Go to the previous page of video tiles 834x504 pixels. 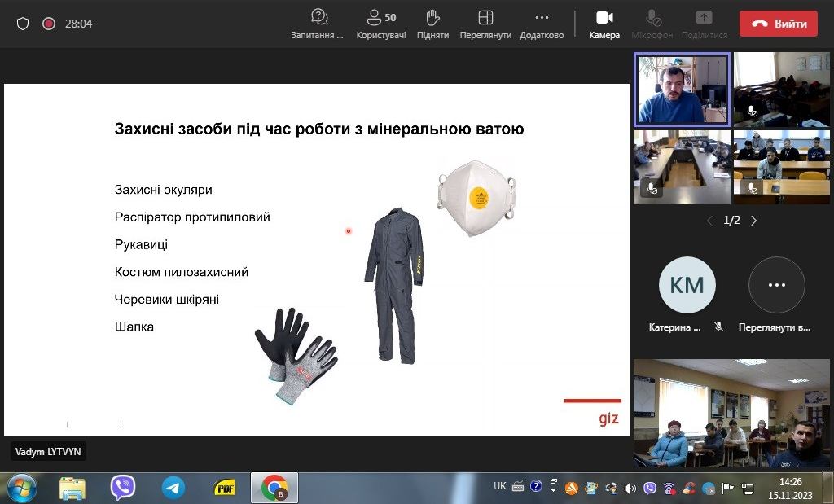pos(709,221)
